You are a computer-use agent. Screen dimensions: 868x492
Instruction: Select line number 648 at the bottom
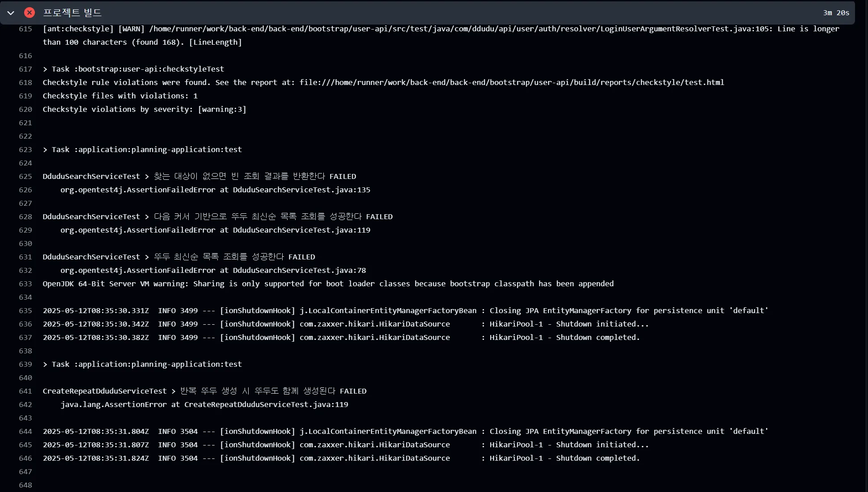tap(25, 485)
